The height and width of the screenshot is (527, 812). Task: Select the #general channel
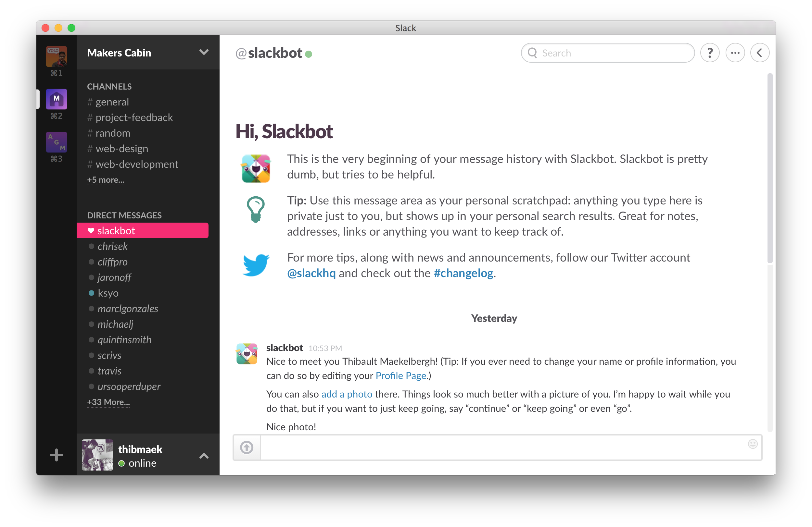coord(114,102)
